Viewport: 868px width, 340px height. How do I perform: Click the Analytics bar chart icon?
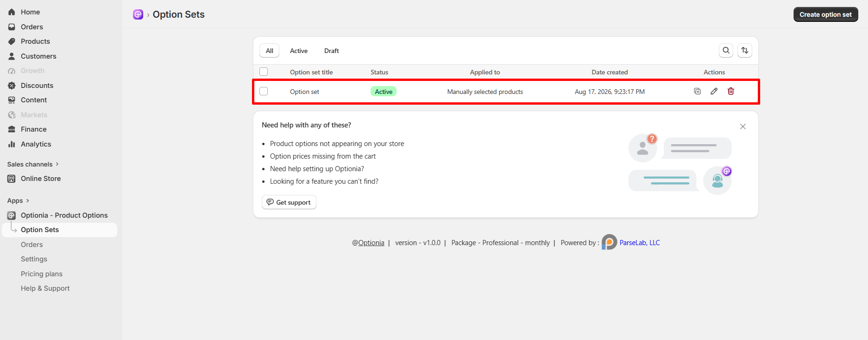pyautogui.click(x=12, y=144)
